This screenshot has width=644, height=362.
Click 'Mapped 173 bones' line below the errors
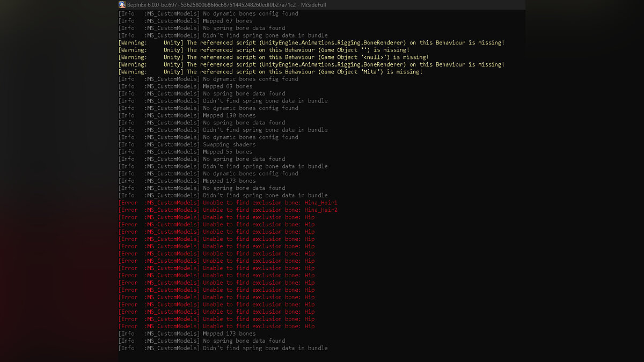coord(229,334)
